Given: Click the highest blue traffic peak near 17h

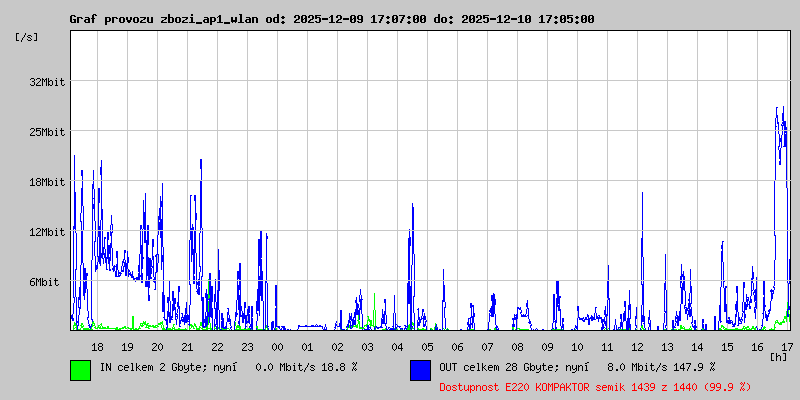Looking at the screenshot, I should 777,109.
